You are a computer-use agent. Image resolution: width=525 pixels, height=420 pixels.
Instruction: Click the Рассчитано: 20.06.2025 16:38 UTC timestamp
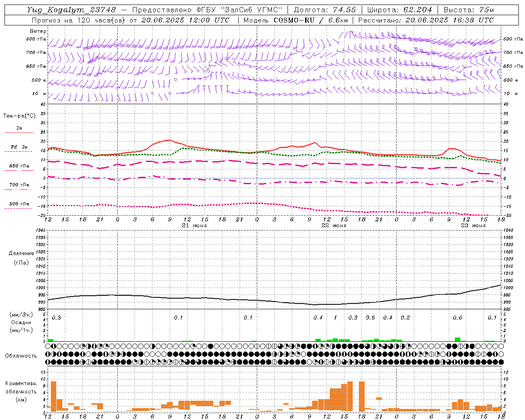tap(426, 20)
